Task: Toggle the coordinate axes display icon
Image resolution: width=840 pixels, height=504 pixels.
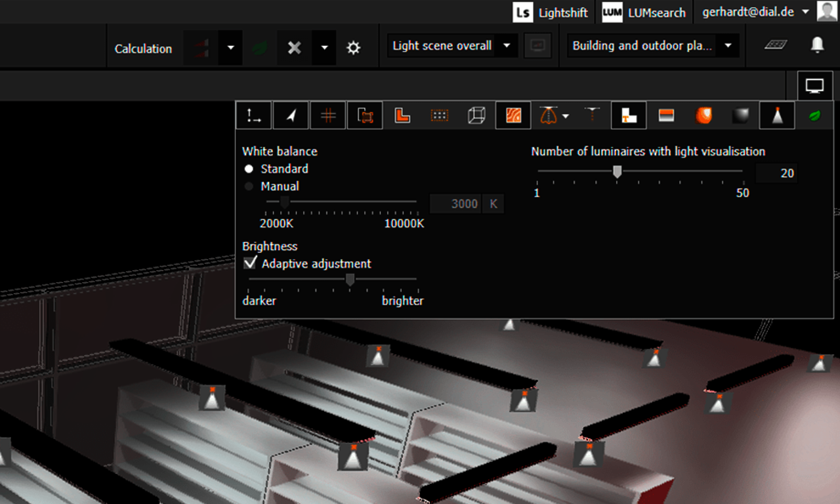Action: pos(254,116)
